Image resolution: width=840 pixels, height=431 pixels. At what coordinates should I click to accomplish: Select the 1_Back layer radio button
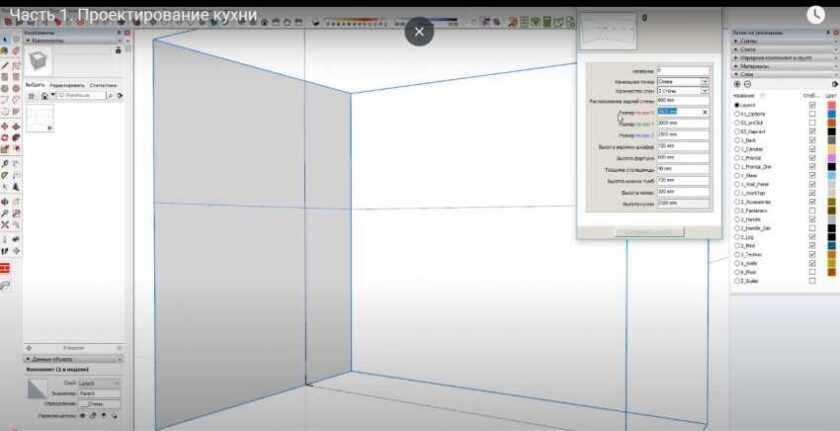point(737,141)
